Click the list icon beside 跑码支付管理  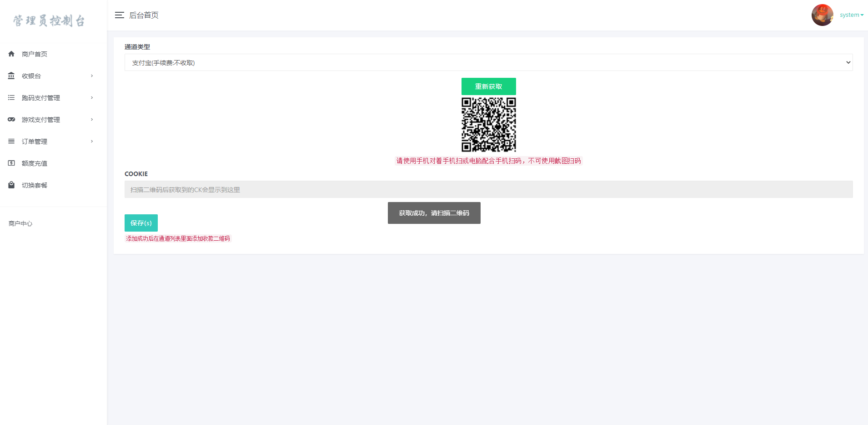[x=11, y=97]
